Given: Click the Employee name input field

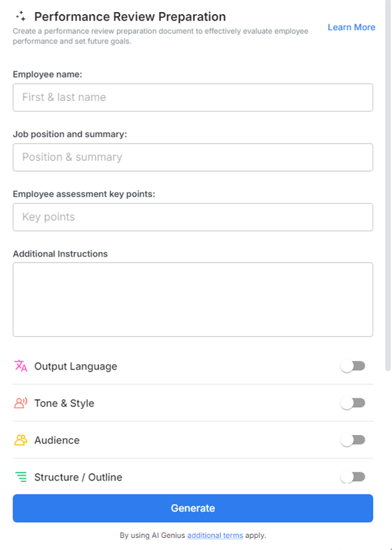Looking at the screenshot, I should (192, 98).
